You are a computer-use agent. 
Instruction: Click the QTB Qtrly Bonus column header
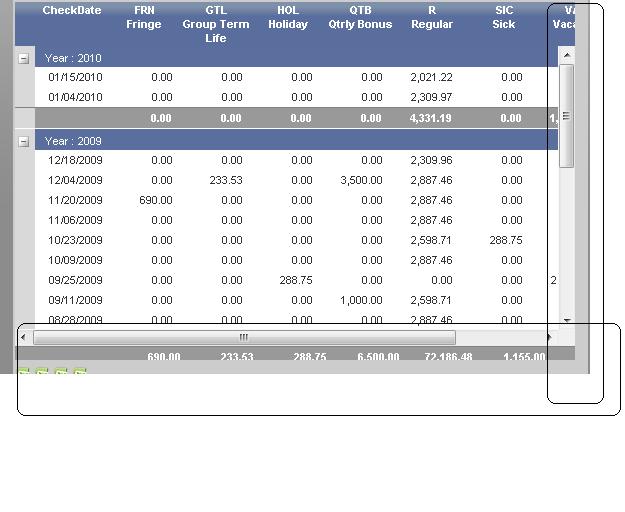pyautogui.click(x=360, y=18)
